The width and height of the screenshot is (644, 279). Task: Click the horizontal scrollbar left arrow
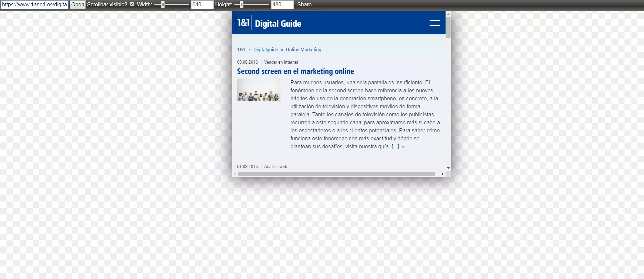coord(235,174)
